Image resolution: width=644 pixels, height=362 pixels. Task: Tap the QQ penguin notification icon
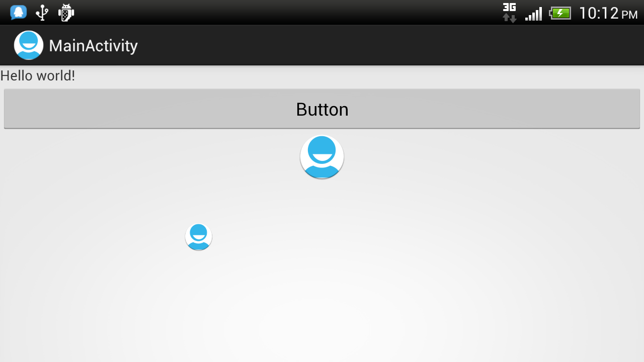click(x=19, y=13)
